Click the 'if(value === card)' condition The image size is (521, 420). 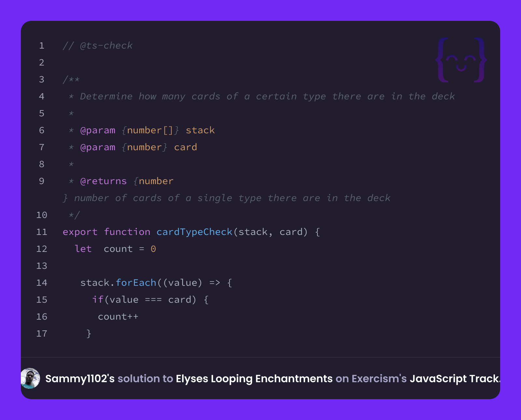point(145,300)
